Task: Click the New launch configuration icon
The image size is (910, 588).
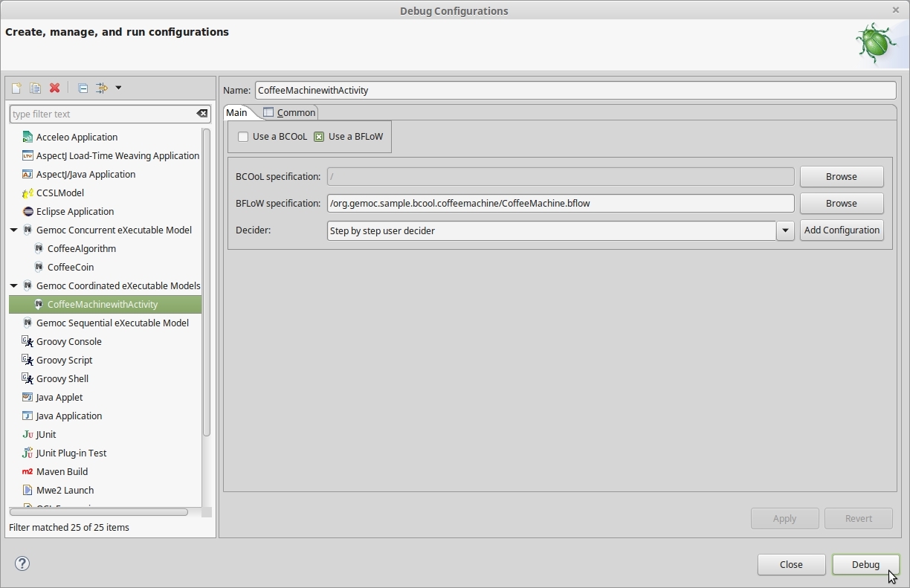Action: [16, 88]
